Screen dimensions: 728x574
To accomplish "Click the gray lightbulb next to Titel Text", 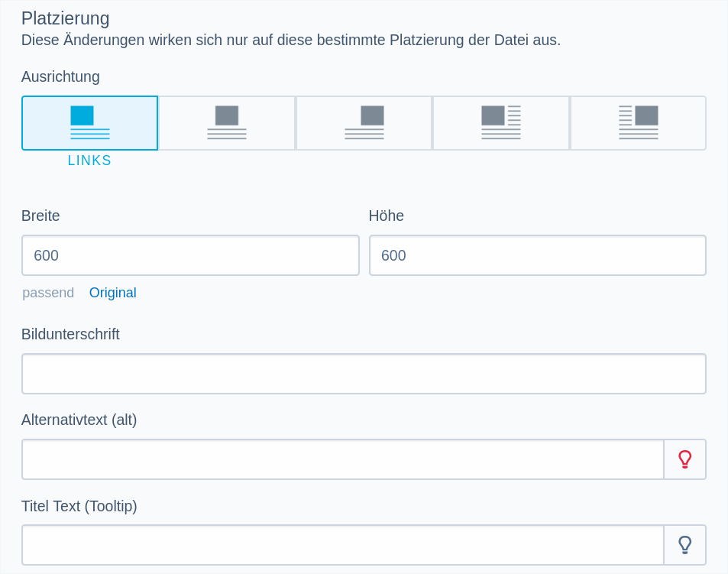I will pyautogui.click(x=684, y=545).
